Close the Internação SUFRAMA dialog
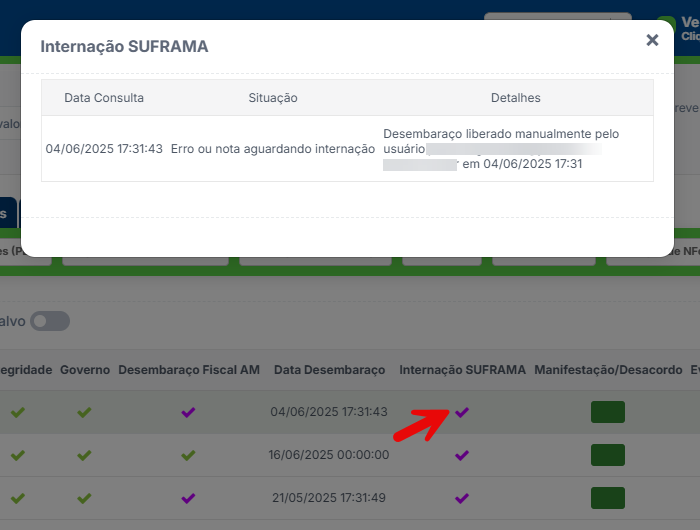The height and width of the screenshot is (530, 700). click(652, 40)
